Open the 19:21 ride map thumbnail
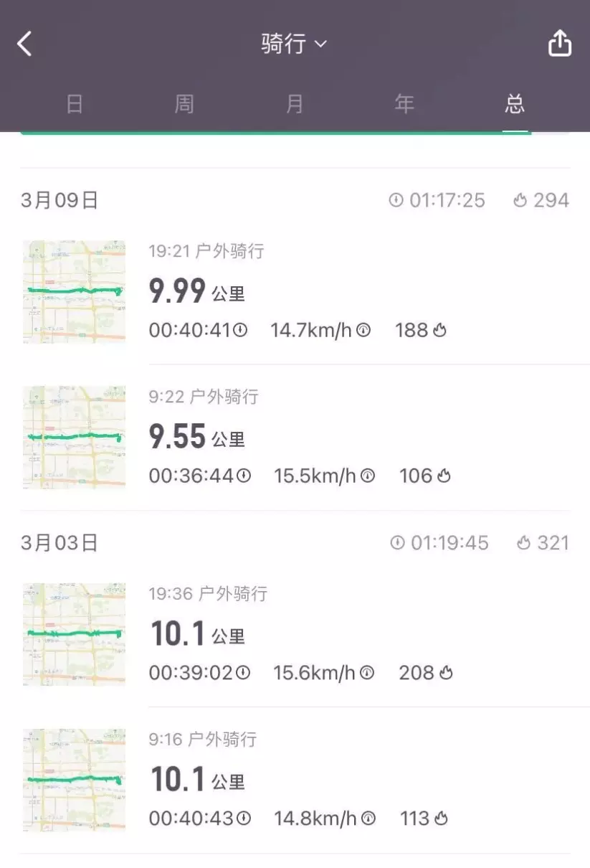 coord(74,292)
